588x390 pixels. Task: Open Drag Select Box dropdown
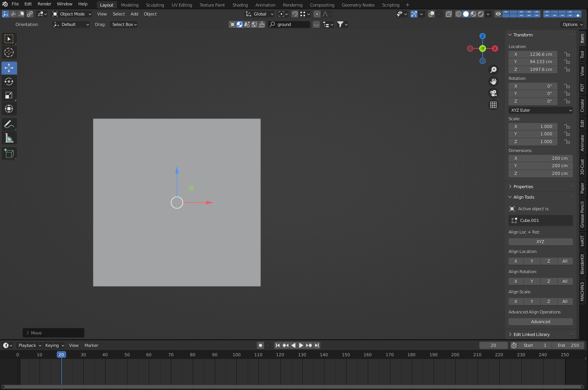point(124,24)
